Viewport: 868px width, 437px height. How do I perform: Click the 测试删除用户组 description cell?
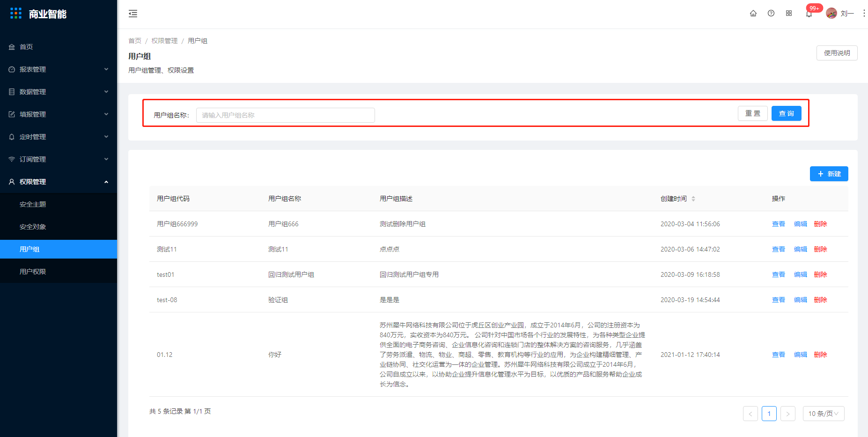click(x=403, y=224)
